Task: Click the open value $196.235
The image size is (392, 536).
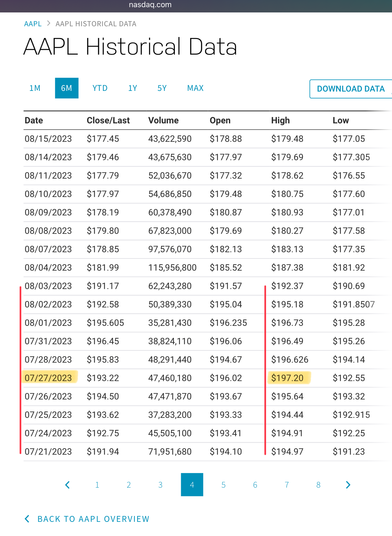Action: tap(228, 323)
